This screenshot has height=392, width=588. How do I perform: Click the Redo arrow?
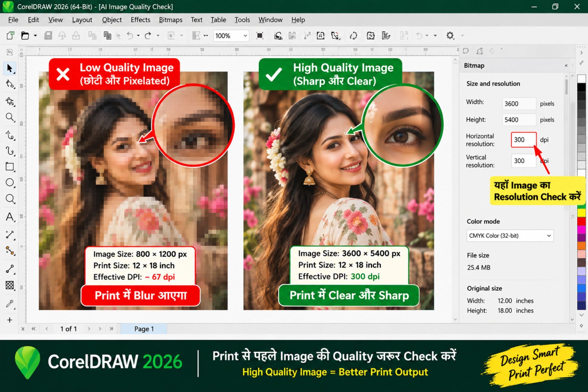148,36
